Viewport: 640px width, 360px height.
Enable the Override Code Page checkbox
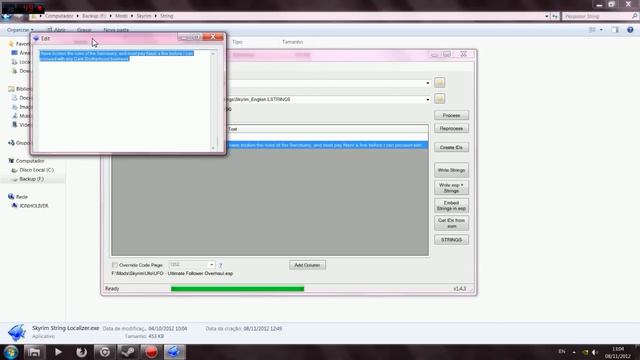(115, 265)
